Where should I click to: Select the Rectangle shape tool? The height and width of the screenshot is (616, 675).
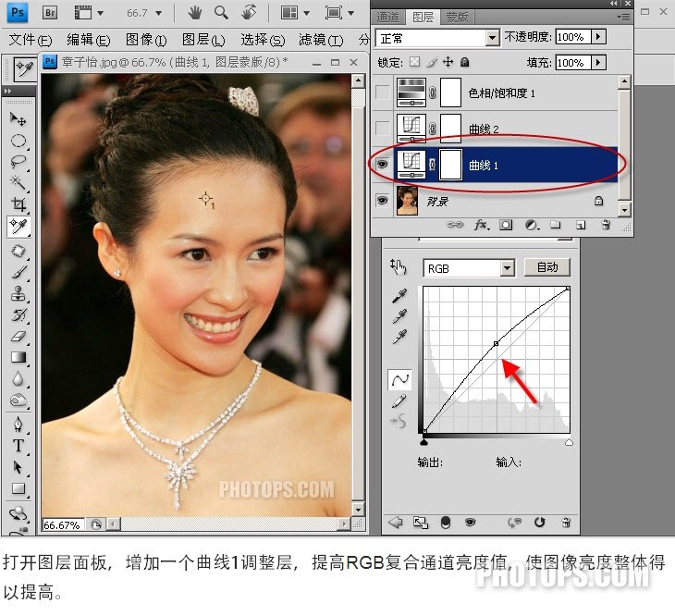coord(18,488)
